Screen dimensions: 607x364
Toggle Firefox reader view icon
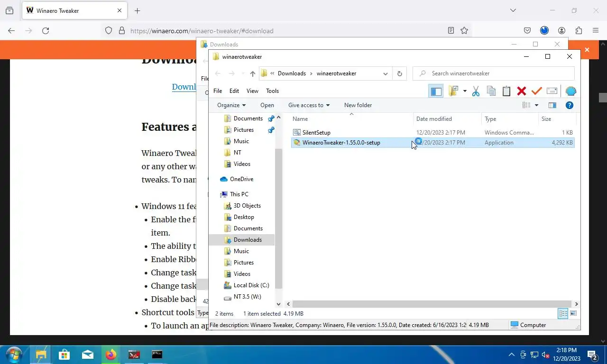point(451,31)
